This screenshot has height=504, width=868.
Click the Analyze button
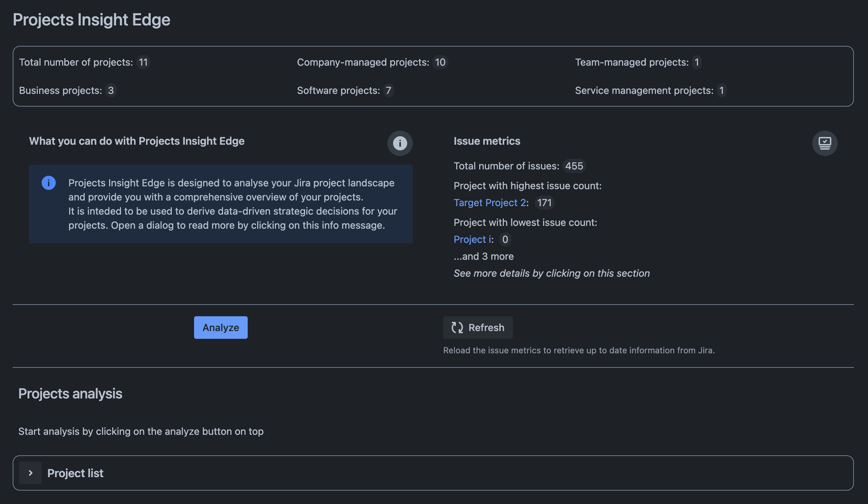[x=221, y=328]
